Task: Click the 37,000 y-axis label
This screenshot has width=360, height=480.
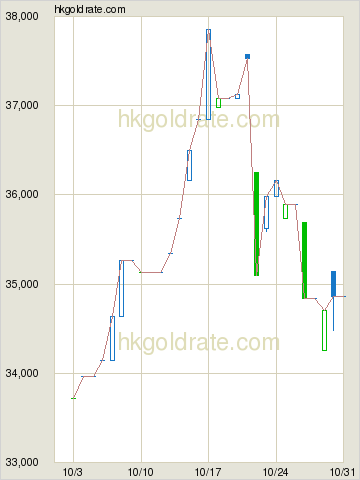Action: point(22,105)
